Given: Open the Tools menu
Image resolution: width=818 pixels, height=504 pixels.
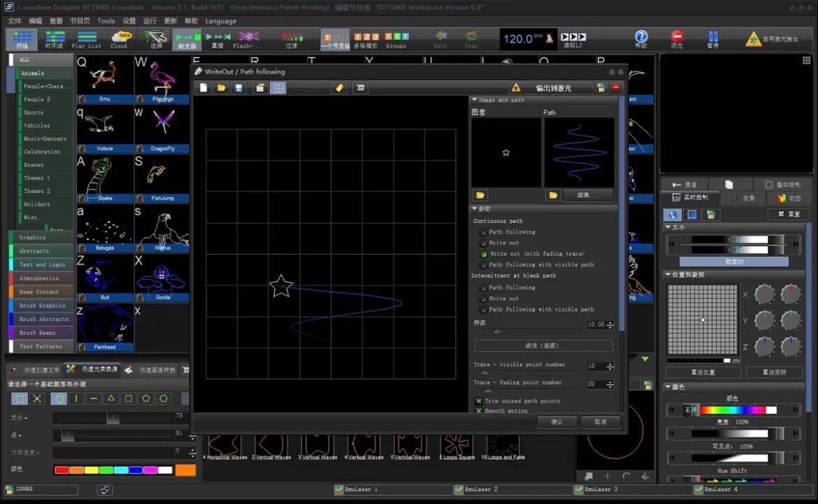Looking at the screenshot, I should (x=106, y=21).
